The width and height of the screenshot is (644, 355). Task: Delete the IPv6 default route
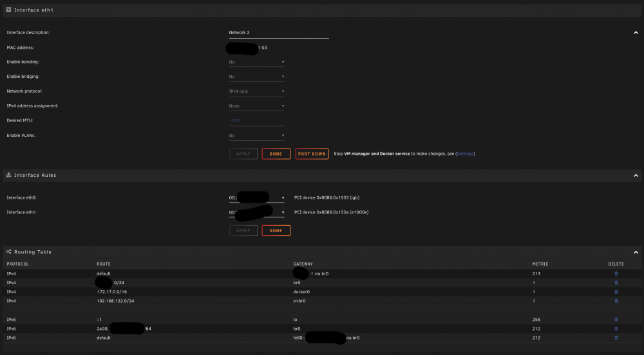(616, 338)
